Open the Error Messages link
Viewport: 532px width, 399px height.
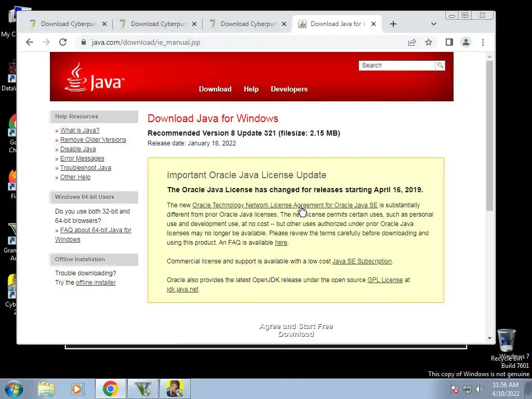pyautogui.click(x=82, y=158)
